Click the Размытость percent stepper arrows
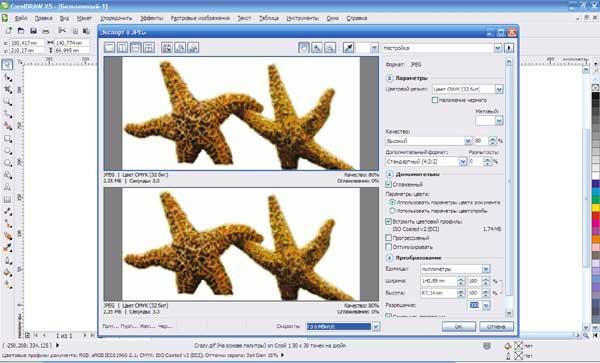 point(487,161)
